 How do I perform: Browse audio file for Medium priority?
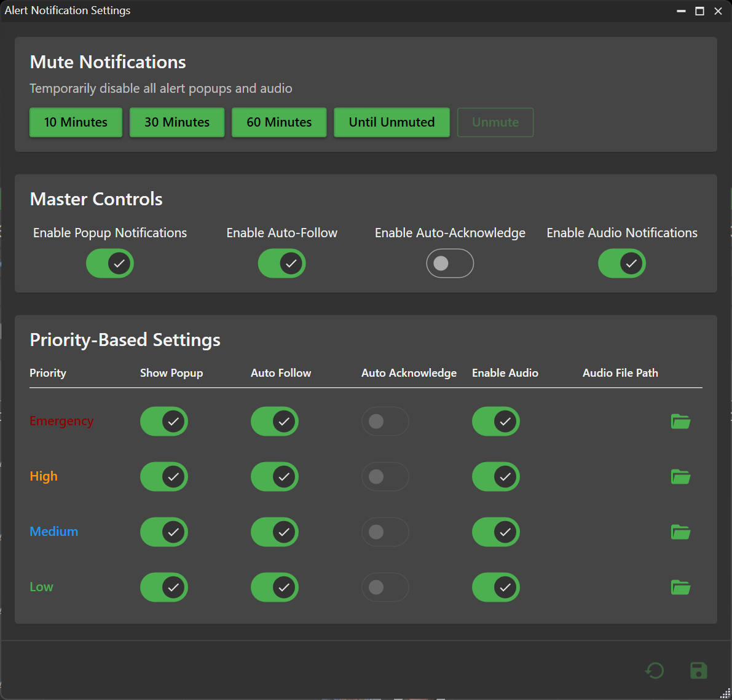point(680,532)
